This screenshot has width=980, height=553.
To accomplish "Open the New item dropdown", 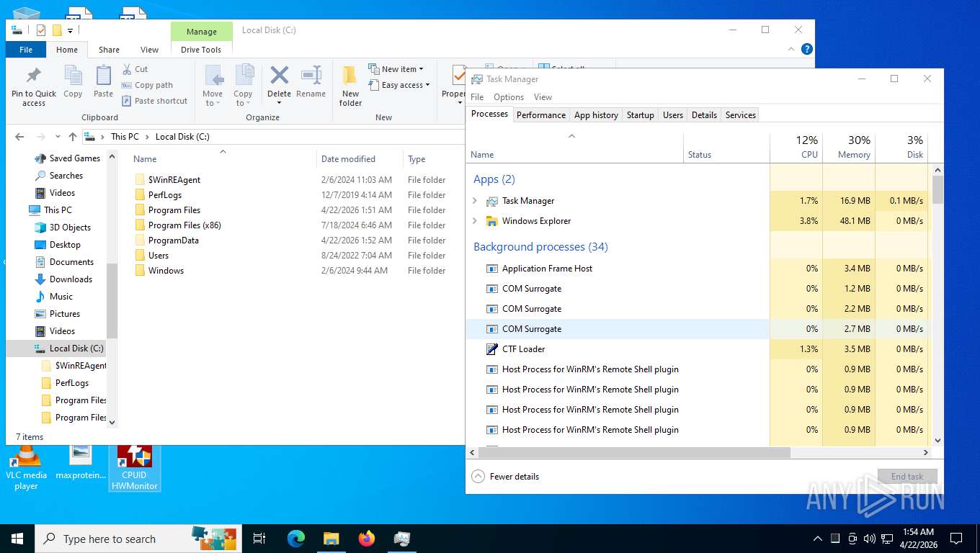I will pyautogui.click(x=396, y=69).
